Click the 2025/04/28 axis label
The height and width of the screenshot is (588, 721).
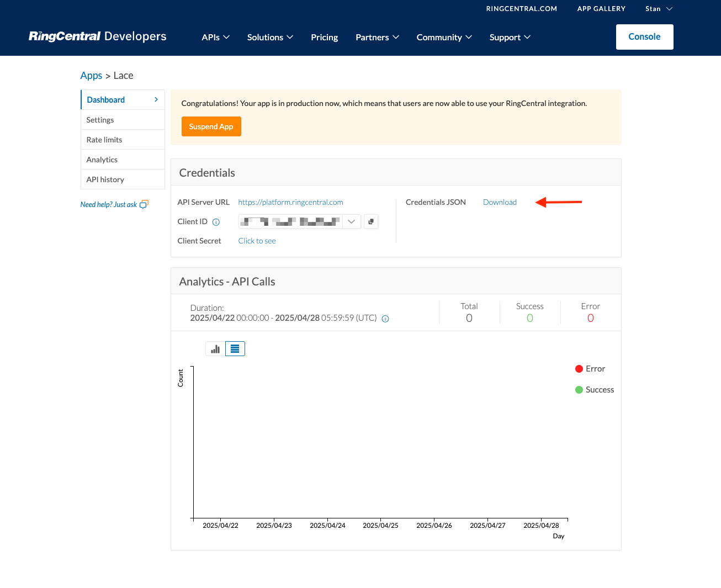[x=542, y=526]
